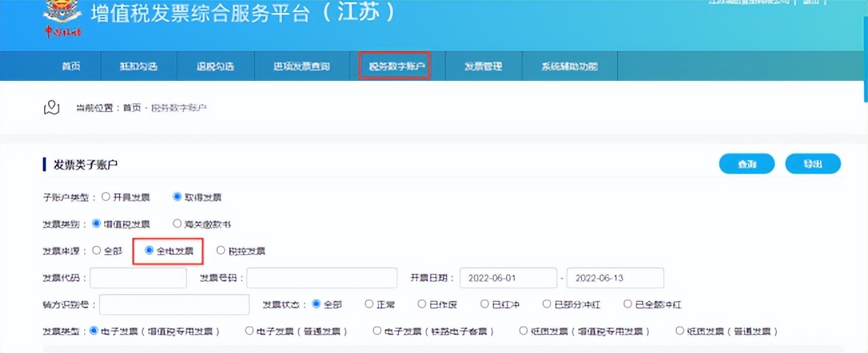868x353 pixels.
Task: Choose the 增值税发票 invoice category
Action: pyautogui.click(x=96, y=224)
